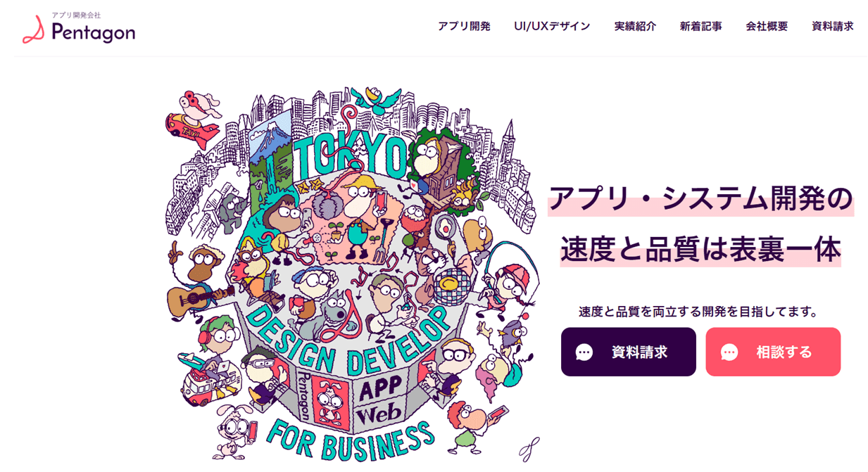Open the アプリ開発 menu item
Viewport: 868px width, 472px height.
(464, 27)
